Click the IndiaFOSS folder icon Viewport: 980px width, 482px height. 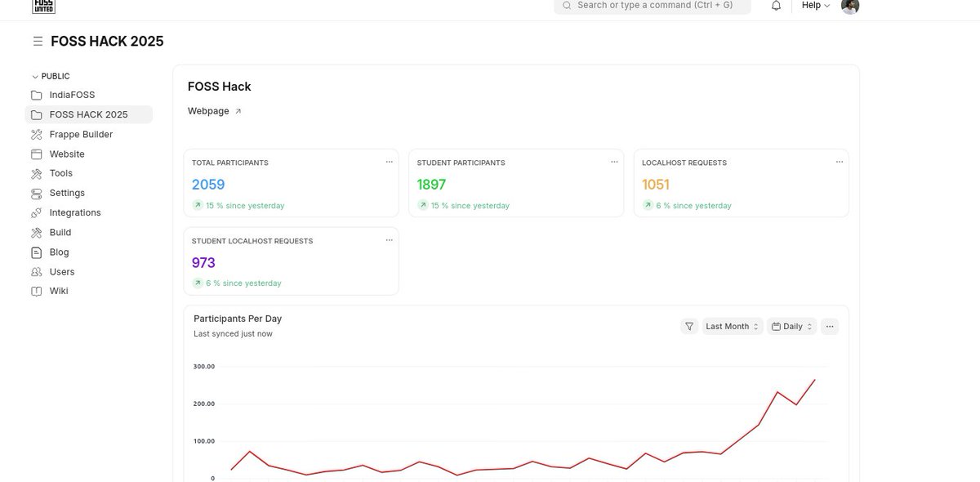tap(36, 95)
